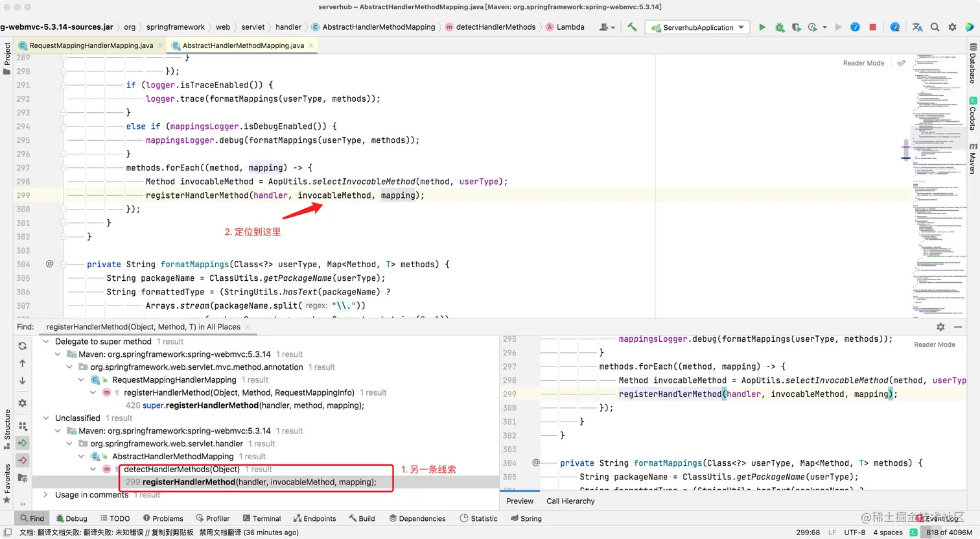Click the editor minimap scroll marker on right
The image size is (980, 539).
tap(905, 150)
